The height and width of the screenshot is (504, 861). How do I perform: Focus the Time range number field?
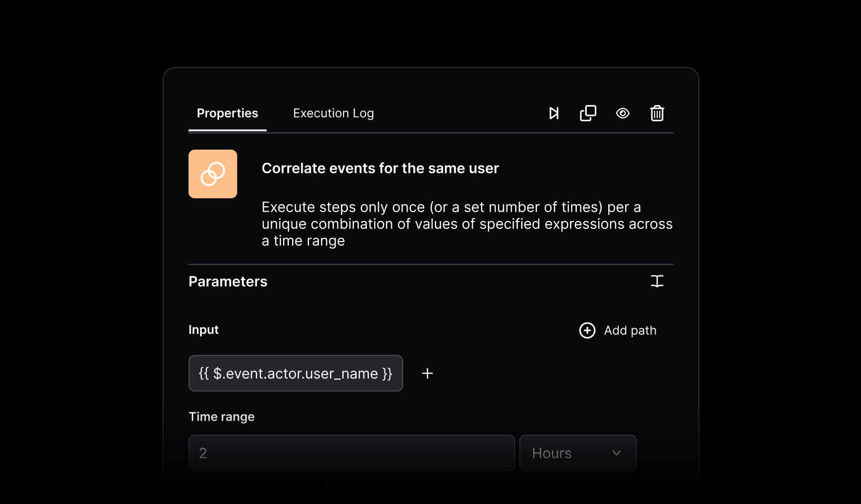[x=351, y=453]
